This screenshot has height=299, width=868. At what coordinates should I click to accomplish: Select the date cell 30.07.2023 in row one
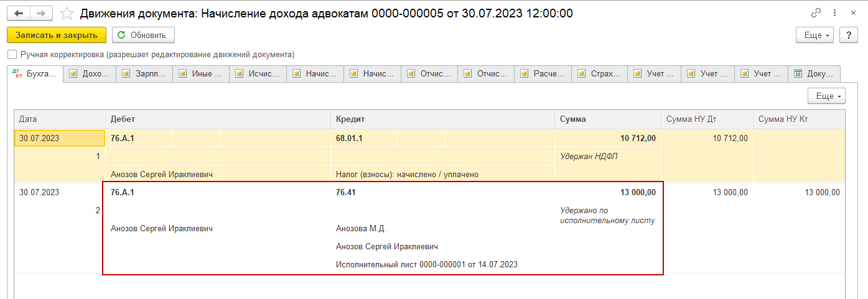tap(59, 138)
